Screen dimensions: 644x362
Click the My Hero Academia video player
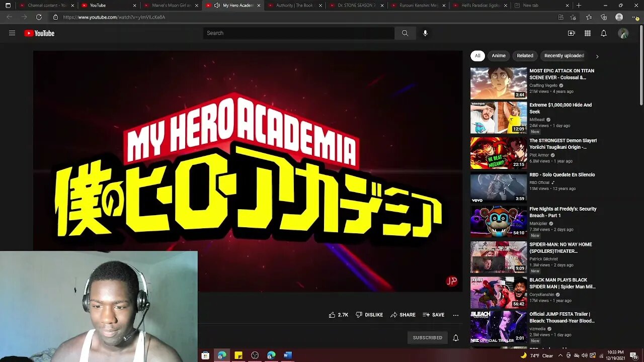(248, 171)
